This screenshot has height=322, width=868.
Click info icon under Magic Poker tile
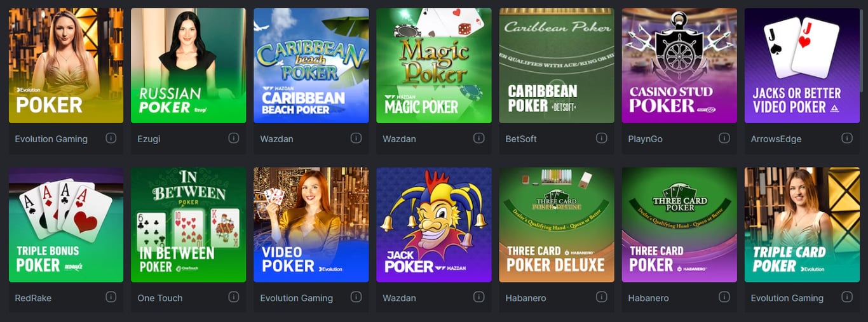[479, 138]
